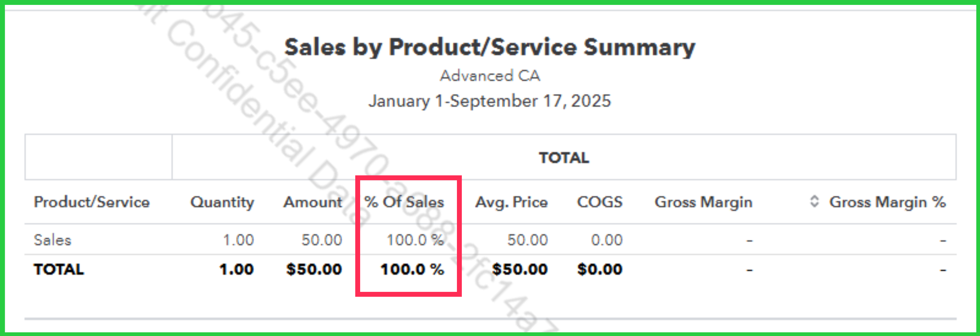Click the report title Sales by Product/Service Summary
Screen dimensions: 980x336
[490, 47]
